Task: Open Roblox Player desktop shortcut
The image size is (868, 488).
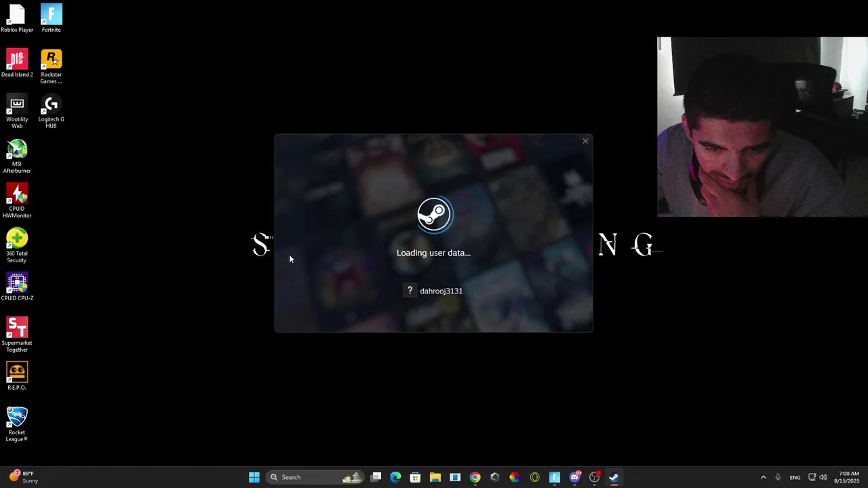Action: click(x=17, y=18)
